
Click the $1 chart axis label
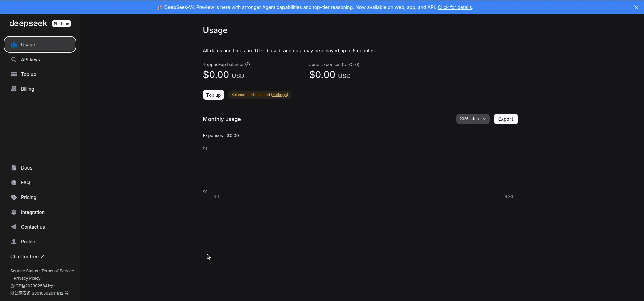click(x=205, y=149)
